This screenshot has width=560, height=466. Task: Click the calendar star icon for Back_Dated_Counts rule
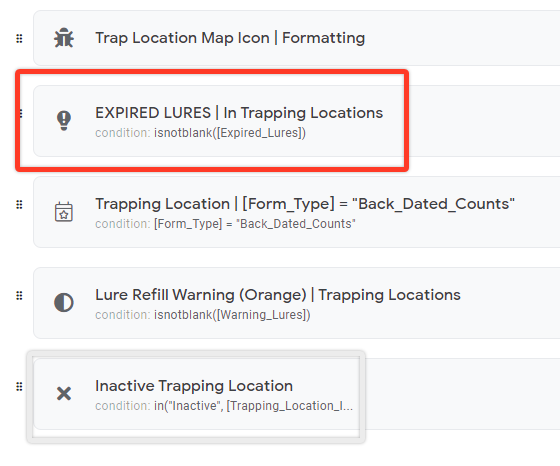64,212
